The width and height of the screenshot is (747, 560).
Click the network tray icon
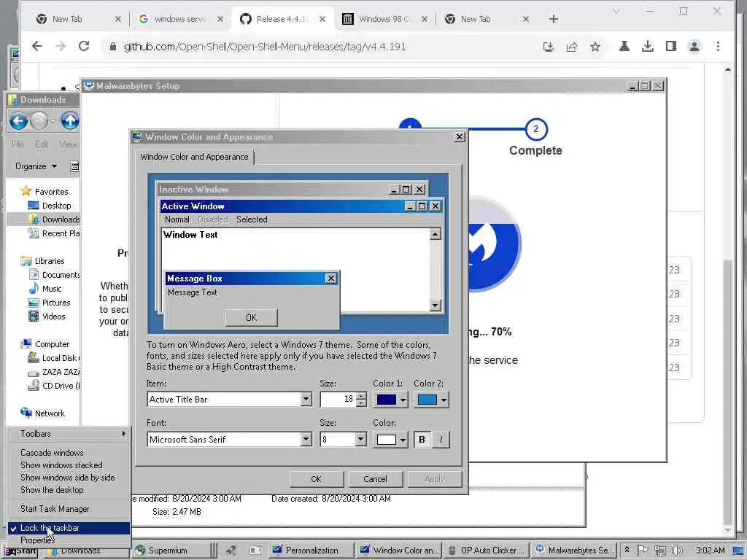click(x=659, y=551)
